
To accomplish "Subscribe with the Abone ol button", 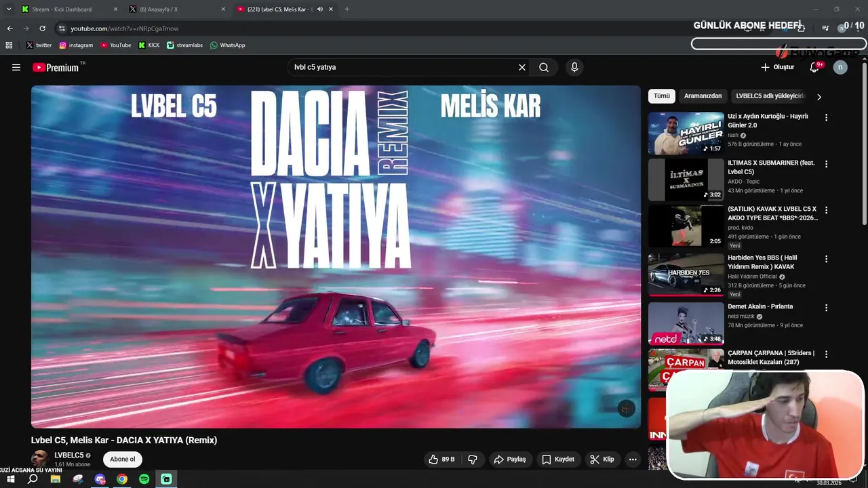I will point(123,460).
